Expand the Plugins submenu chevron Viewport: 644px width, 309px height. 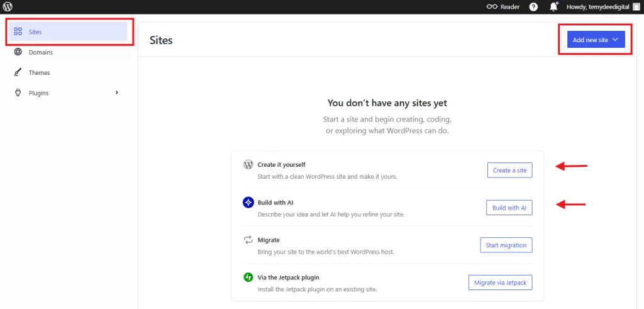coord(116,93)
